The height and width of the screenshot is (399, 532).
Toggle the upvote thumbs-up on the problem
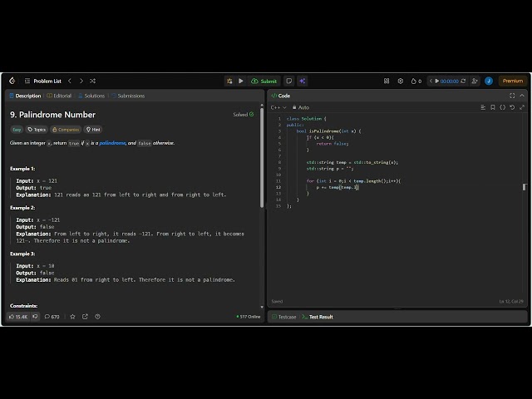click(x=17, y=317)
